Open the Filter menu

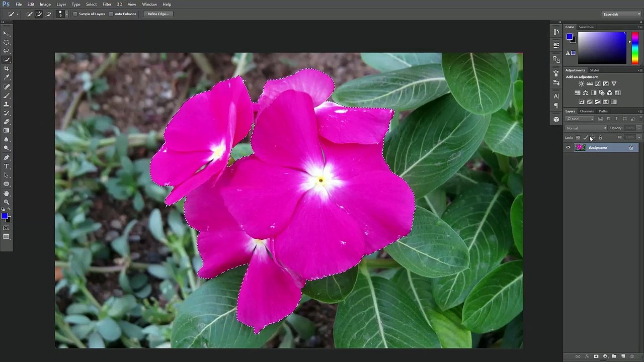107,5
